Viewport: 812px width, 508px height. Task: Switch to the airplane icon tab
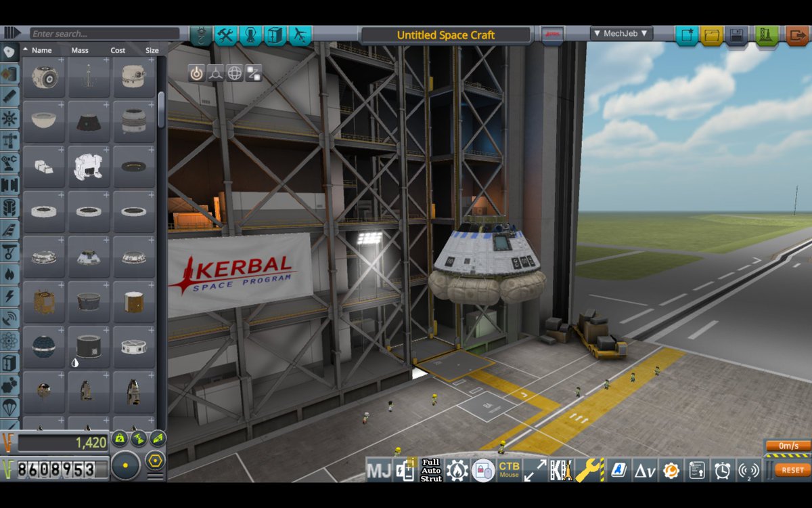point(300,35)
